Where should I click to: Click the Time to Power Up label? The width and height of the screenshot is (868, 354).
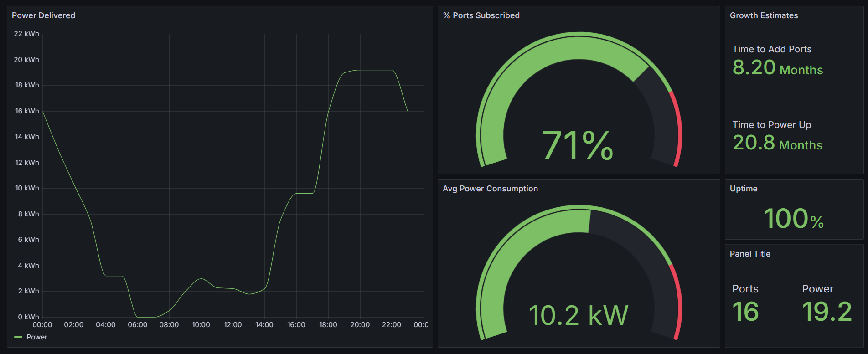coord(772,125)
